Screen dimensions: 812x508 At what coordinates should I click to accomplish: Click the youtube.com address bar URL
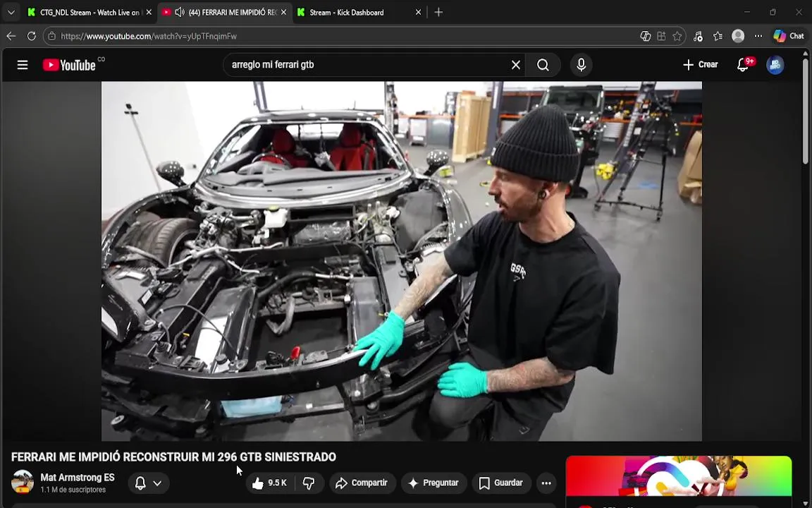point(149,36)
